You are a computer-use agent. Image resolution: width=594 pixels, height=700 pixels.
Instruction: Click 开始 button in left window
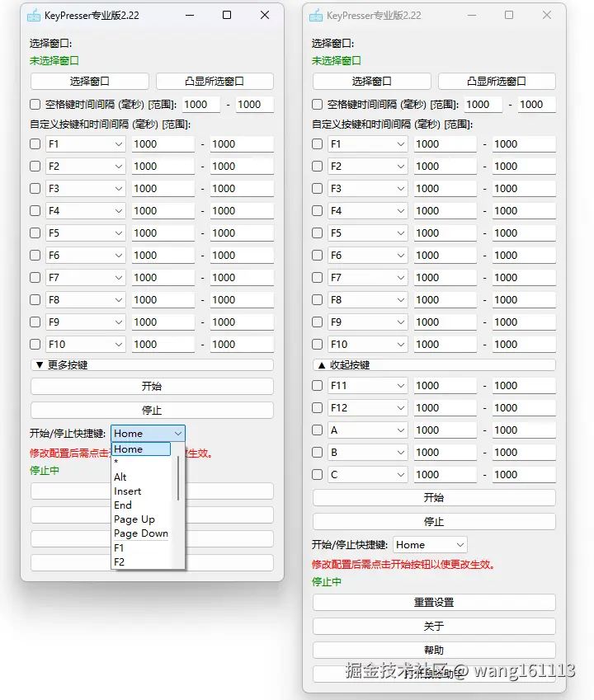click(152, 386)
